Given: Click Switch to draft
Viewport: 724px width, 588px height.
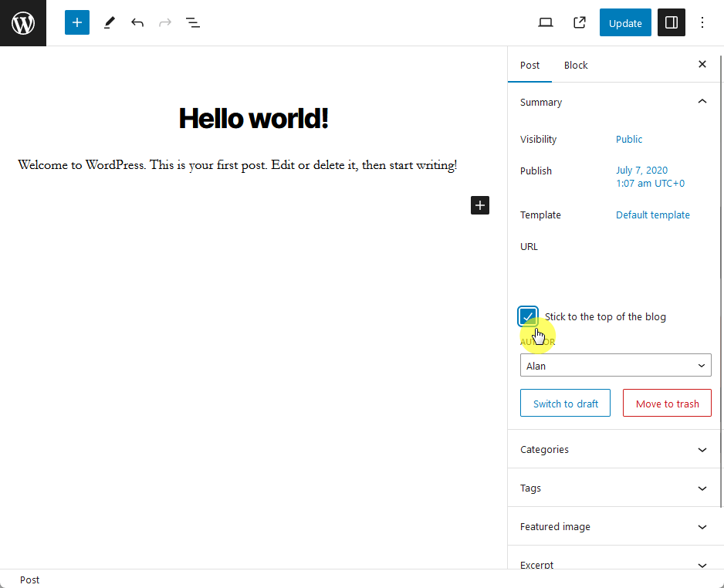Looking at the screenshot, I should (565, 403).
